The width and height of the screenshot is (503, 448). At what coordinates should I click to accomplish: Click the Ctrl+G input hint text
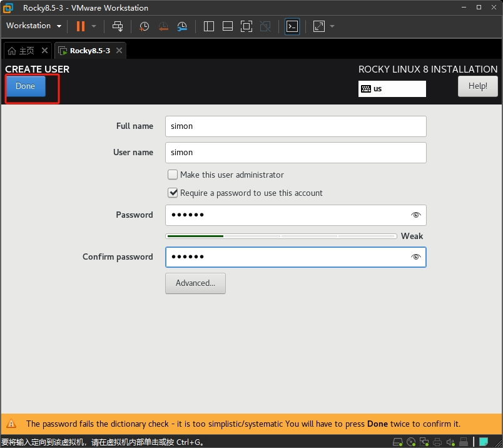[103, 442]
